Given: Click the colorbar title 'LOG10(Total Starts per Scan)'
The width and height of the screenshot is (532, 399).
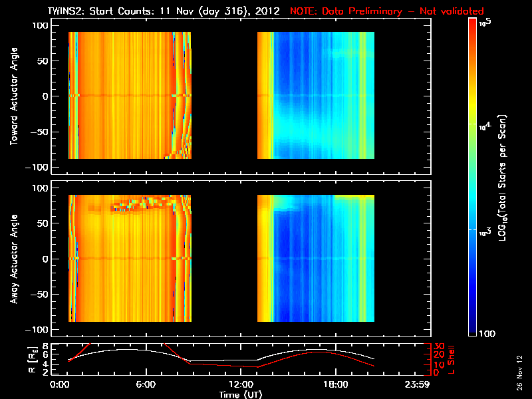Looking at the screenshot, I should 503,178.
